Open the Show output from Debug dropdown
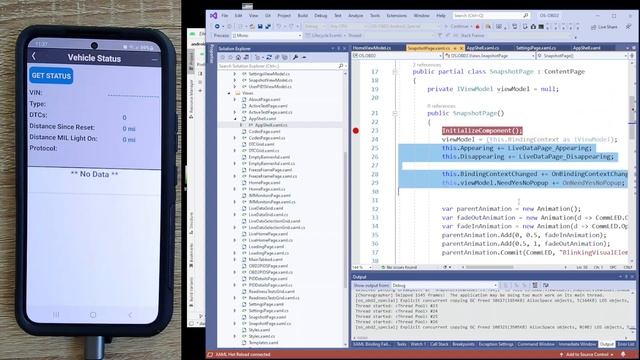 point(444,285)
